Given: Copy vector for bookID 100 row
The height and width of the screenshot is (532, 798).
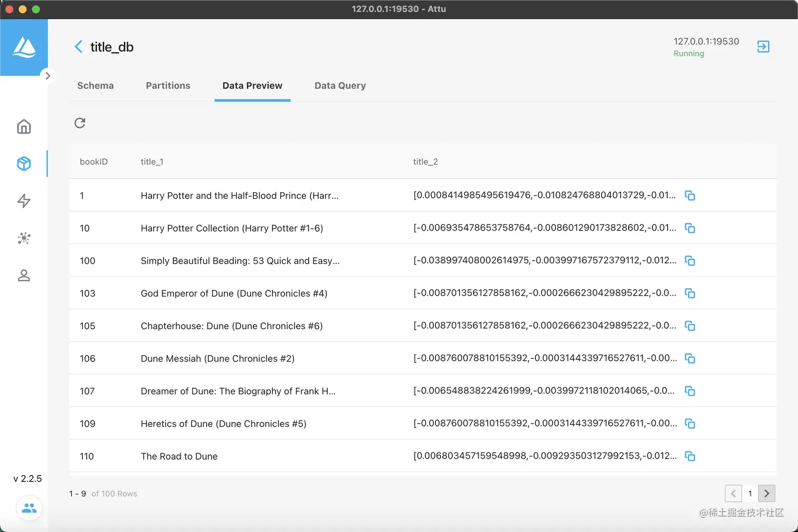Looking at the screenshot, I should click(x=690, y=261).
